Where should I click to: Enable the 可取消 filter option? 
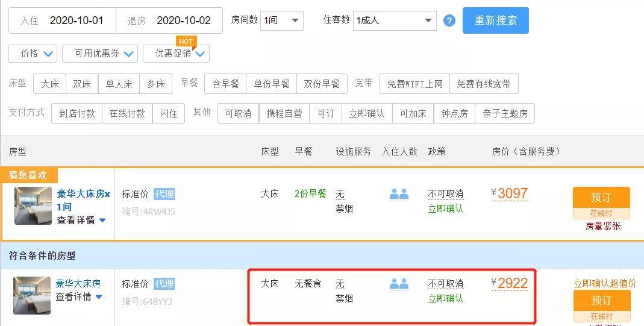[238, 113]
